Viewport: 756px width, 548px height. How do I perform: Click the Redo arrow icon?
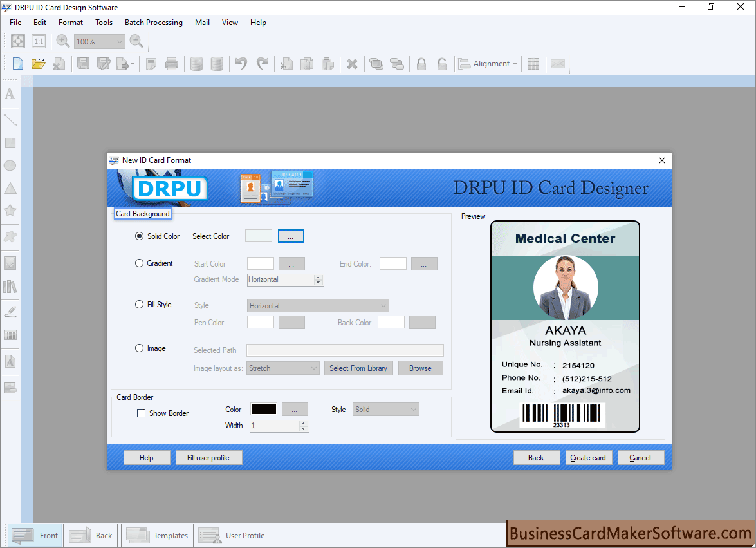tap(263, 64)
